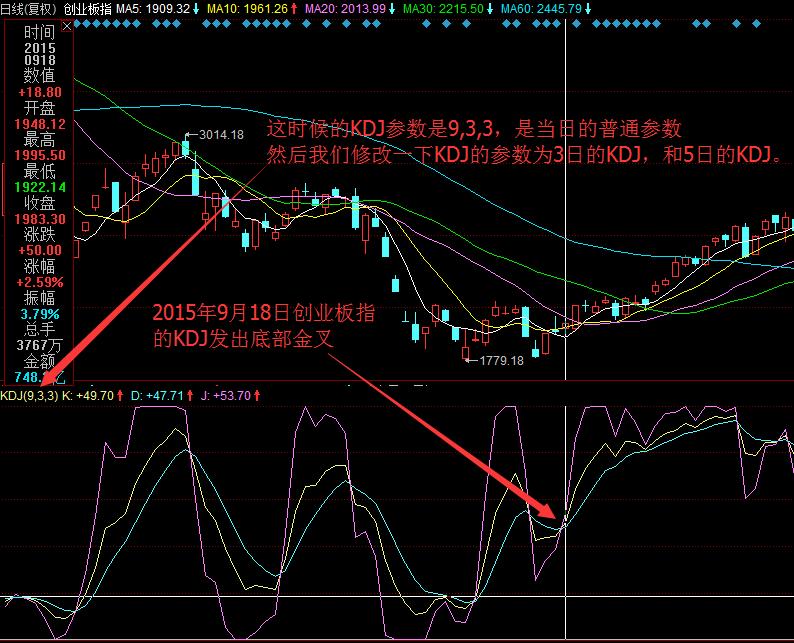This screenshot has width=794, height=643.
Task: Click the 创业板指 index name
Action: pos(87,9)
